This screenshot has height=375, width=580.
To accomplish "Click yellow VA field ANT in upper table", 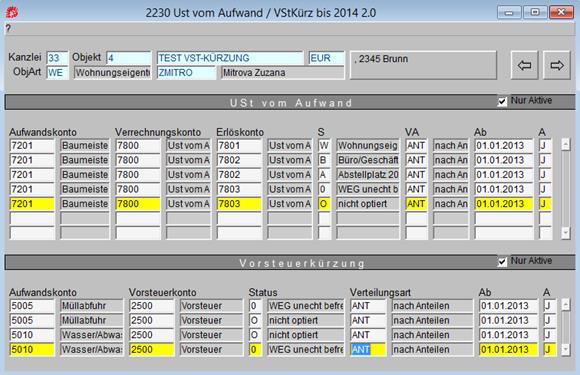I will pos(416,204).
